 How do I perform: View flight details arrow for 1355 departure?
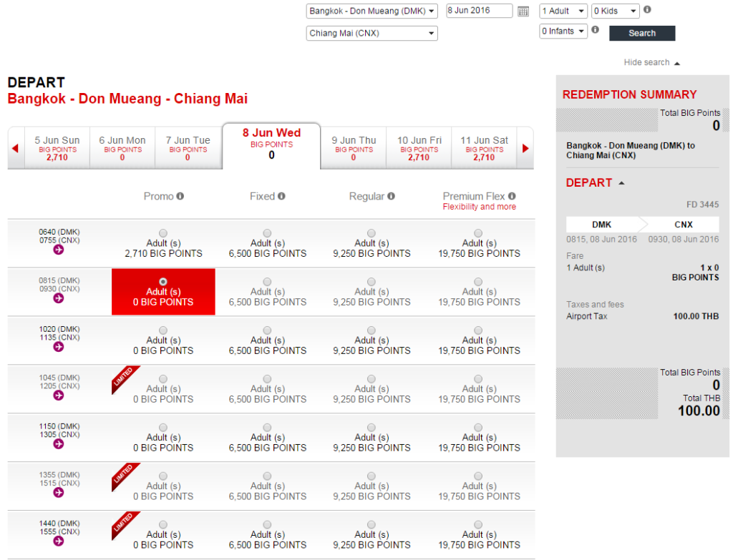59,493
